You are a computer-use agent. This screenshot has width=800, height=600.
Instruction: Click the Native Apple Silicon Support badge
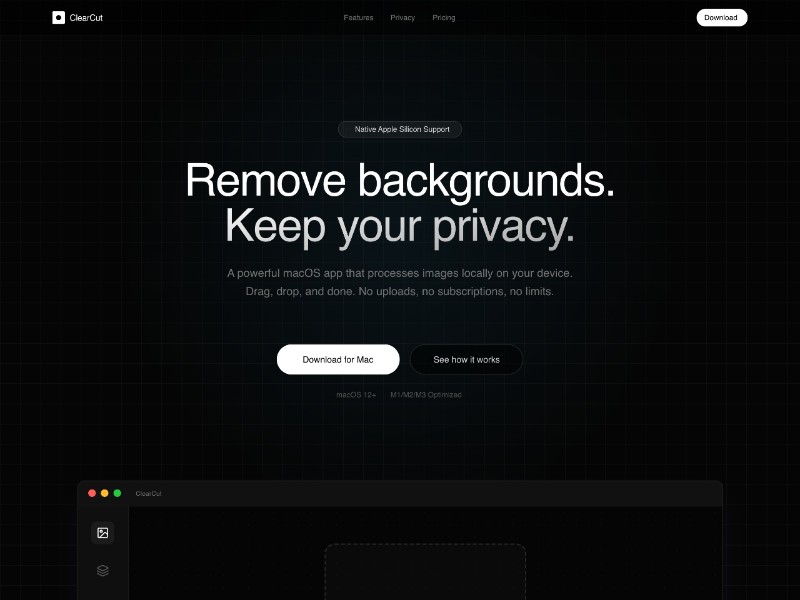point(400,129)
